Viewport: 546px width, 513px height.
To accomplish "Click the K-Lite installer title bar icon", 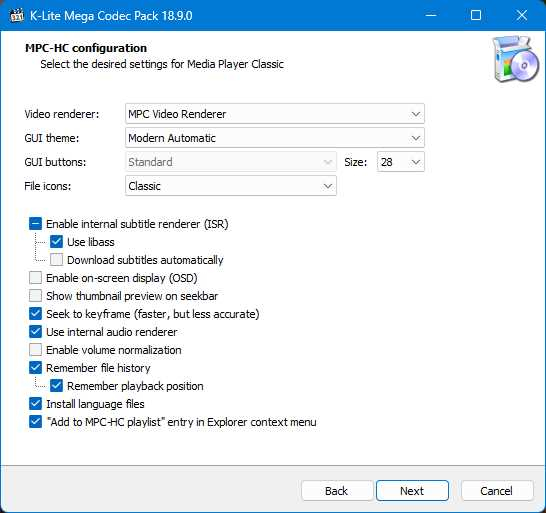I will tap(16, 15).
